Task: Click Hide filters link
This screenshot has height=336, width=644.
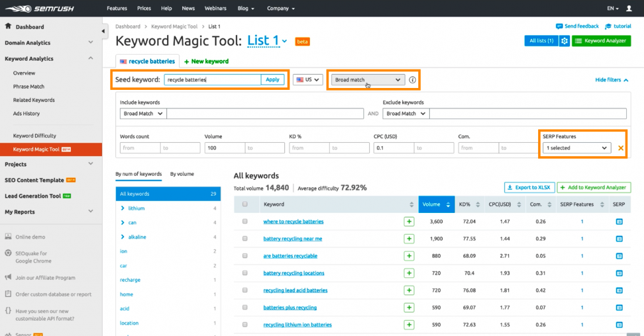Action: click(611, 80)
